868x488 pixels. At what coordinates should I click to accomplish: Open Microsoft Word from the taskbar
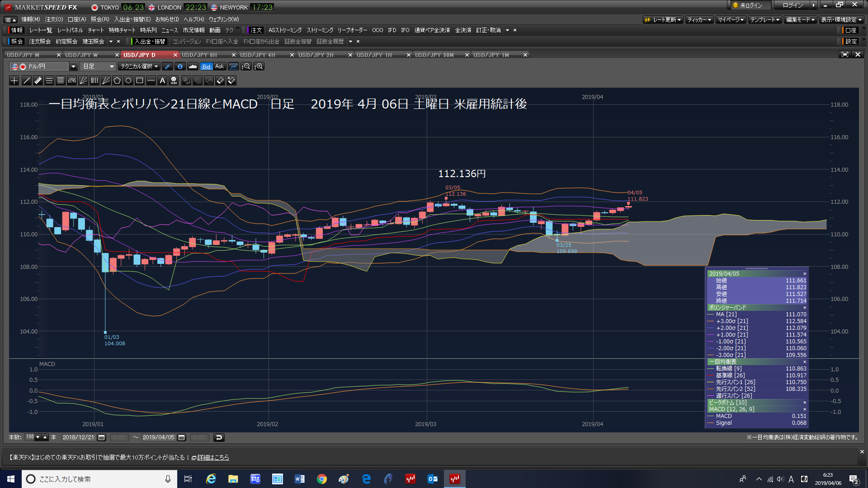click(x=300, y=479)
